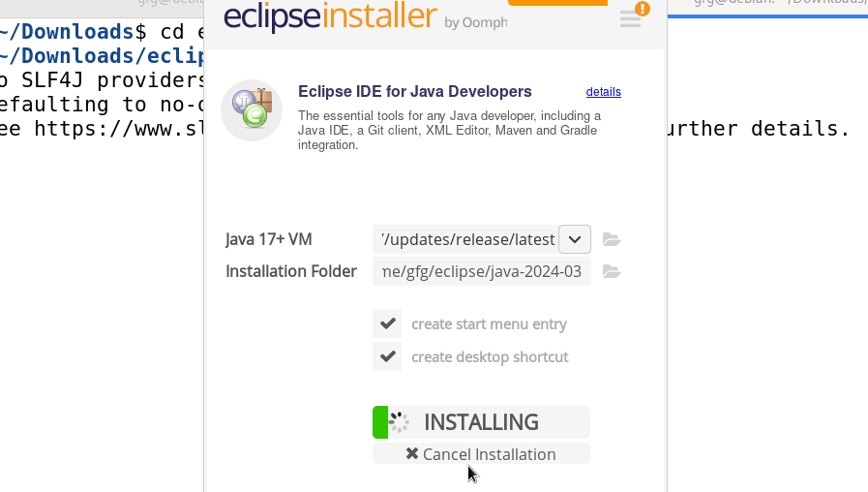Click the loading spinner in INSTALLING button
Viewport: 868px width, 492px height.
[x=399, y=422]
